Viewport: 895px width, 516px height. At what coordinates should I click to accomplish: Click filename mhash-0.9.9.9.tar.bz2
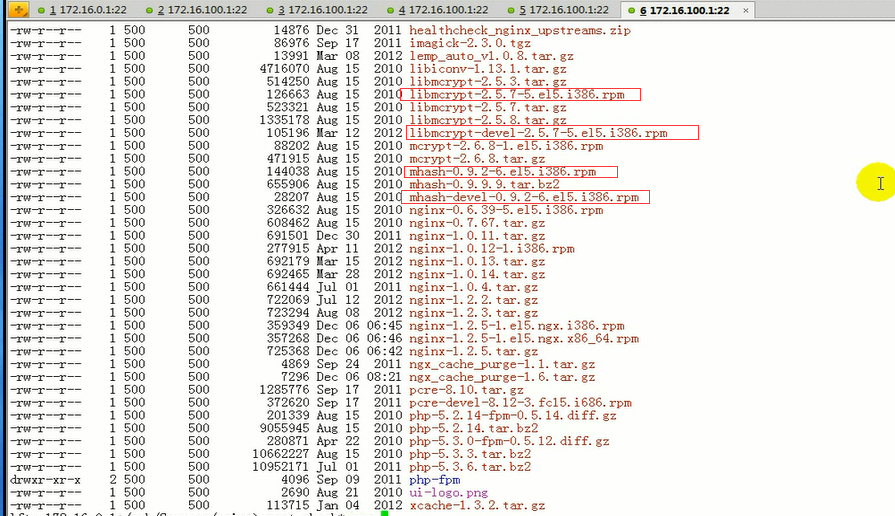484,184
